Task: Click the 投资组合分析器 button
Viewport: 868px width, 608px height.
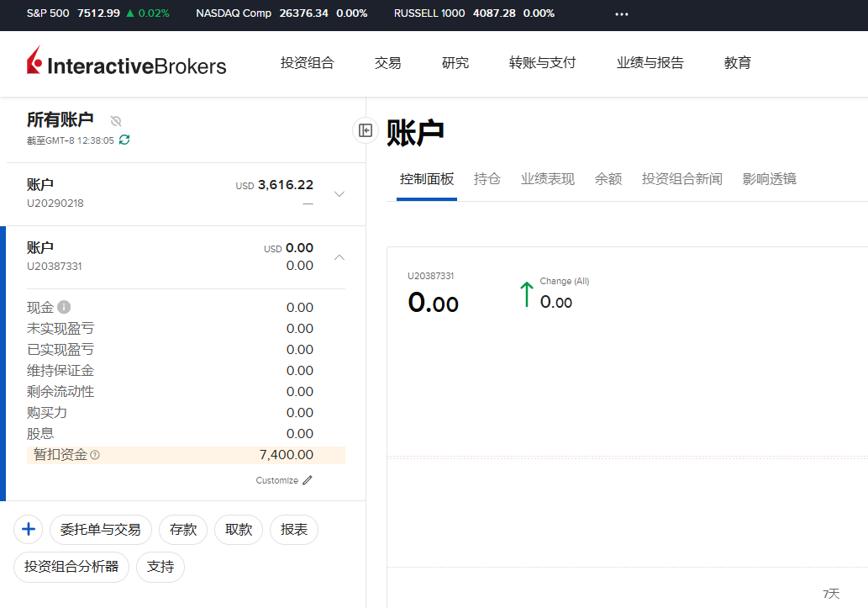Action: tap(71, 567)
